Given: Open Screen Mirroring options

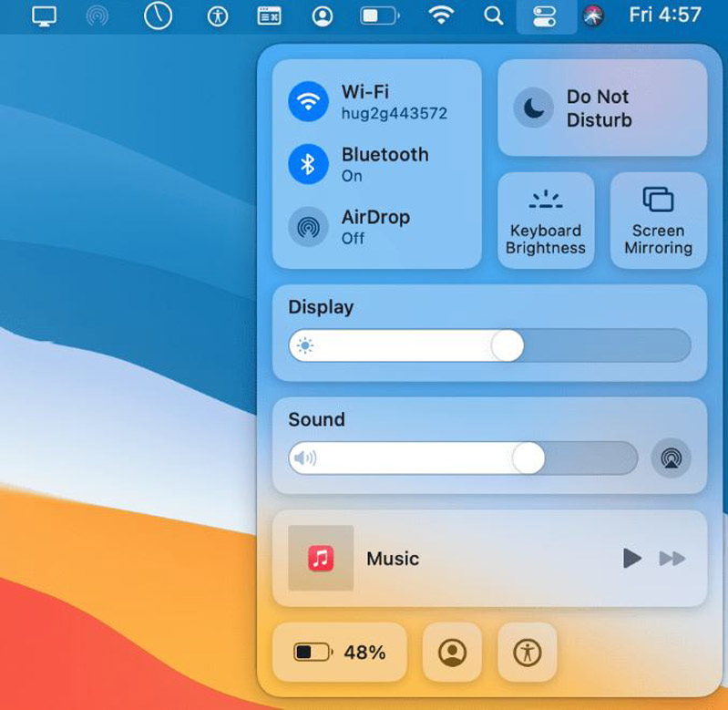Looking at the screenshot, I should click(x=659, y=221).
